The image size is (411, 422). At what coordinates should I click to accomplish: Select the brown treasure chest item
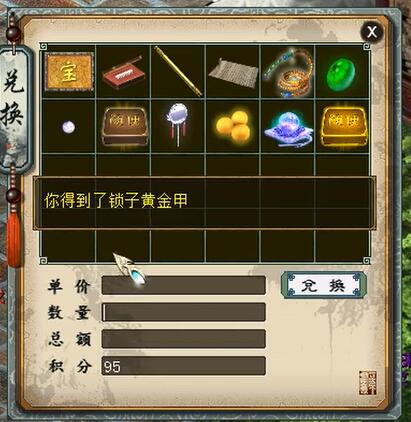pyautogui.click(x=124, y=126)
